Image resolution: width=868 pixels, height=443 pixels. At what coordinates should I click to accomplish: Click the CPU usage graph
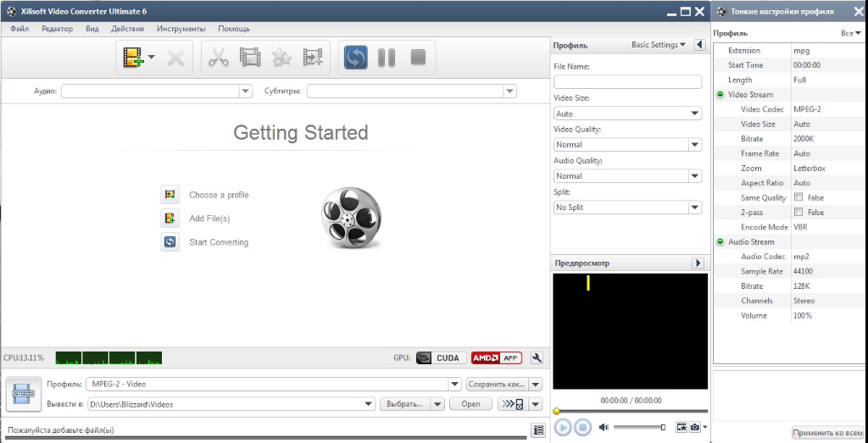pyautogui.click(x=108, y=357)
